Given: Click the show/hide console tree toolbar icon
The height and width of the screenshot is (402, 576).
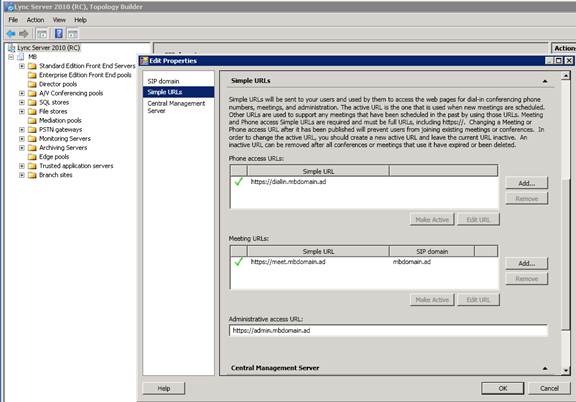Looking at the screenshot, I should coord(42,34).
